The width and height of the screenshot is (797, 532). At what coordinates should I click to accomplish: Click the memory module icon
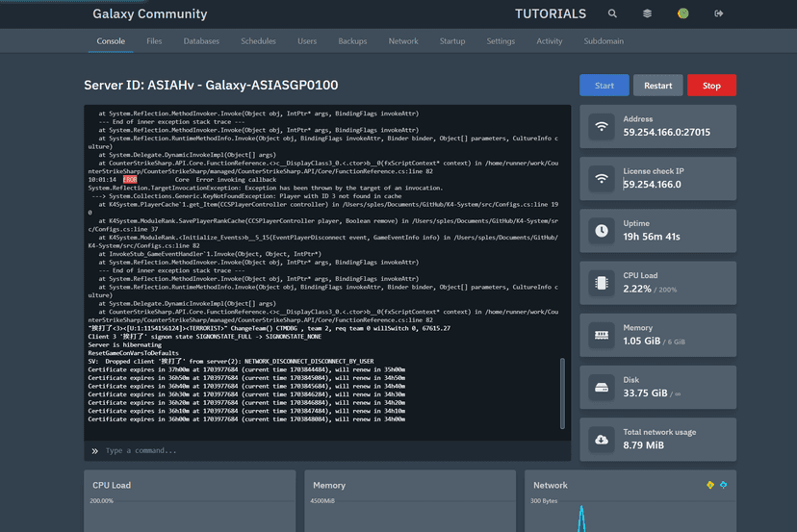tap(602, 336)
